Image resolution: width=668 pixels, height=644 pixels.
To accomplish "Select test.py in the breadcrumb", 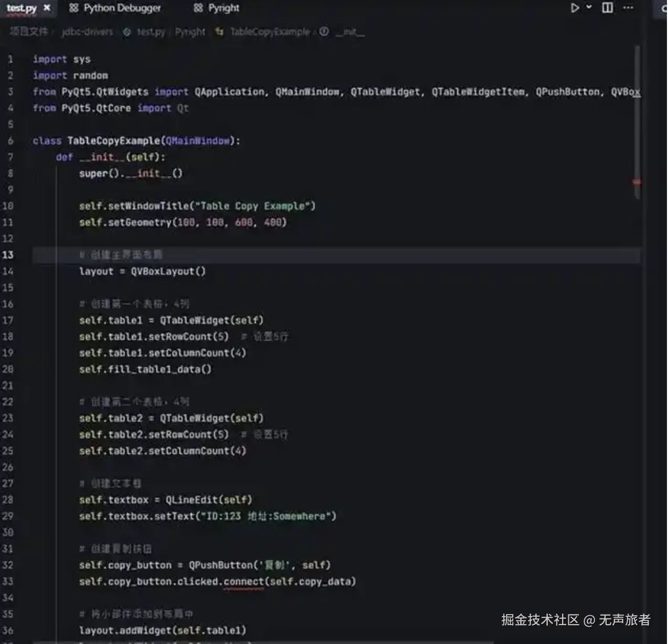I will tap(151, 32).
